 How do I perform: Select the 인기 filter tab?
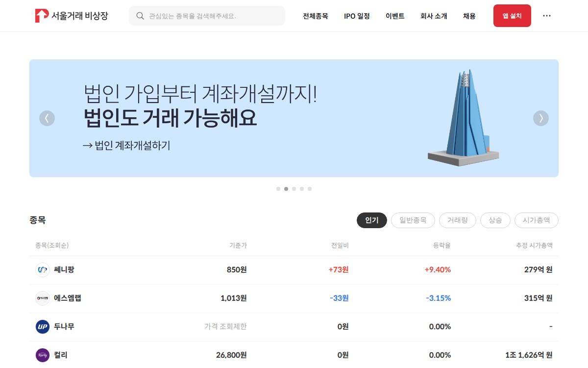(x=372, y=220)
